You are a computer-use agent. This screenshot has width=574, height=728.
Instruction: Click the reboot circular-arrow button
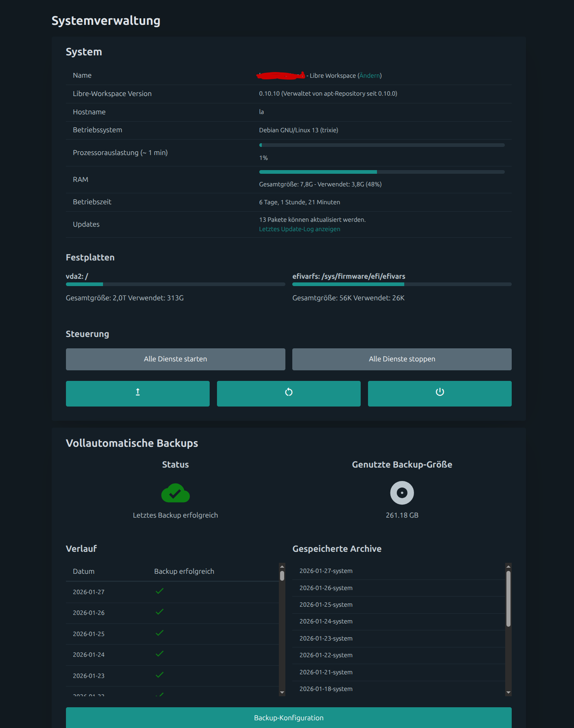coord(289,394)
